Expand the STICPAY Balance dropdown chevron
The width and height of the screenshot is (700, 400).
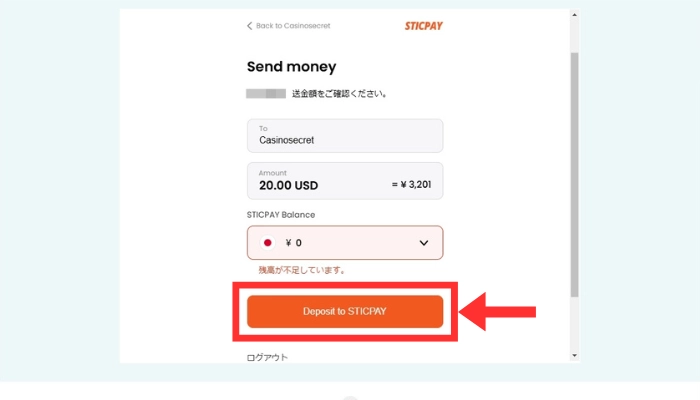click(423, 243)
